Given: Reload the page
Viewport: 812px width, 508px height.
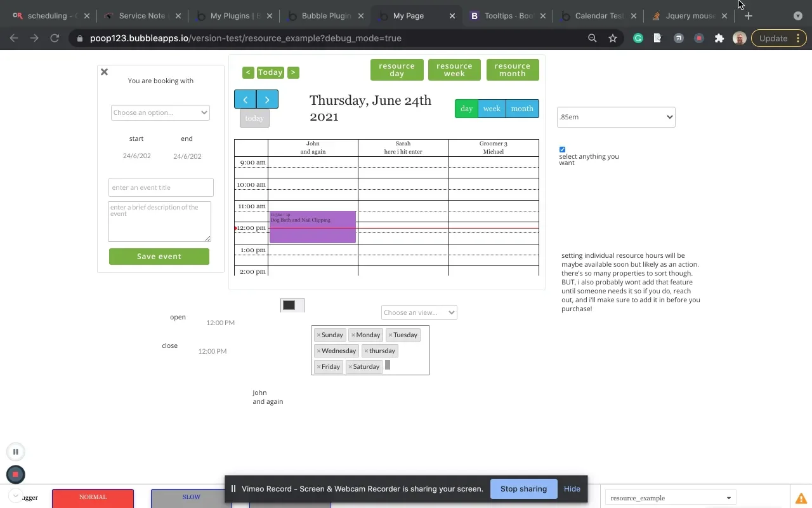Looking at the screenshot, I should point(55,38).
